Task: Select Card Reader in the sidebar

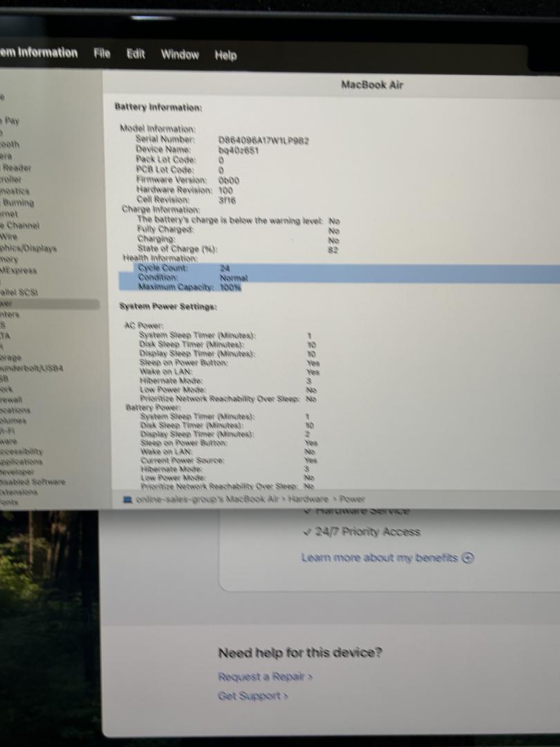Action: click(x=16, y=167)
